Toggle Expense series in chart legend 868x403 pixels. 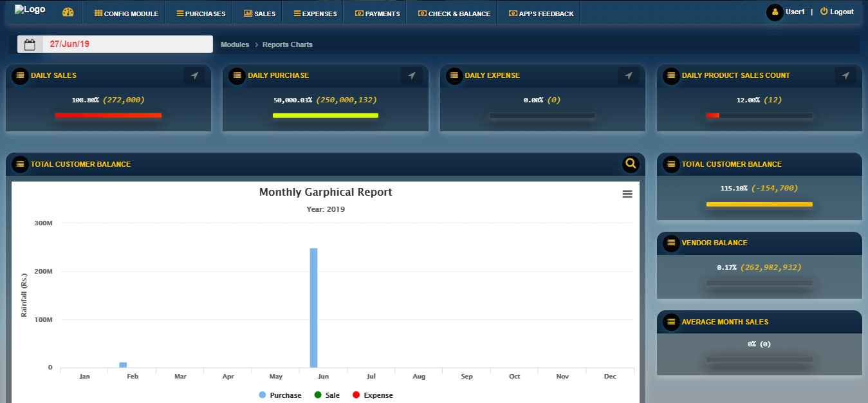[372, 395]
